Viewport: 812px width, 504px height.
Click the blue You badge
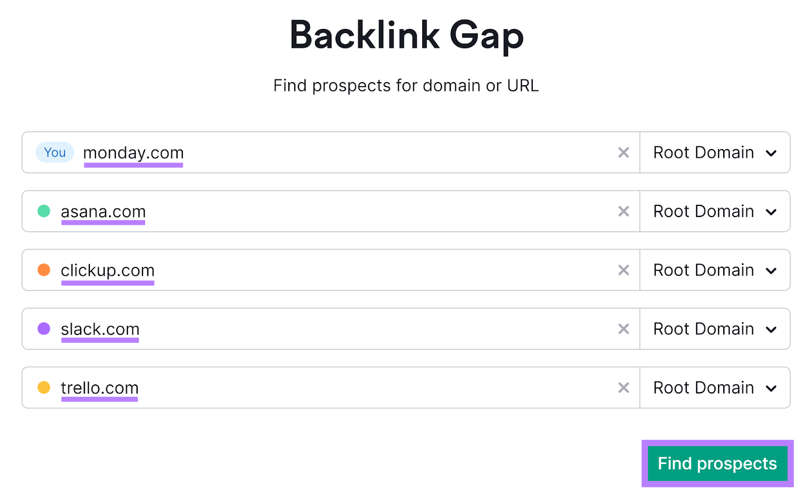point(55,152)
